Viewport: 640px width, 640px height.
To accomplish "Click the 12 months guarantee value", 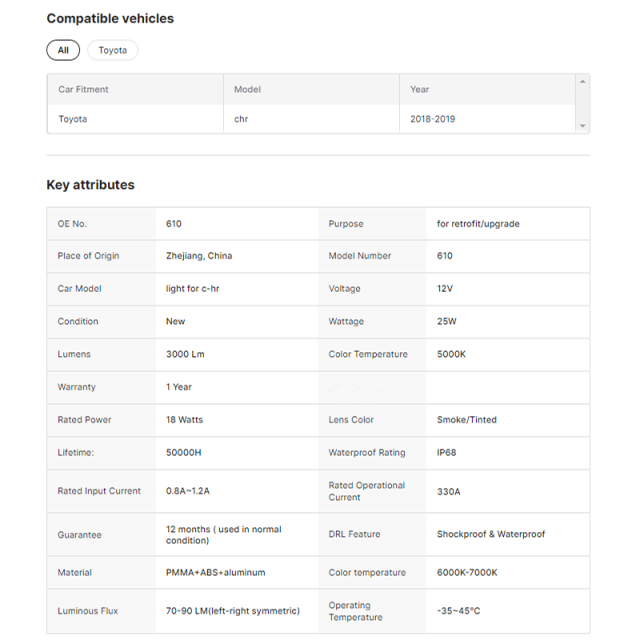I will (x=223, y=535).
